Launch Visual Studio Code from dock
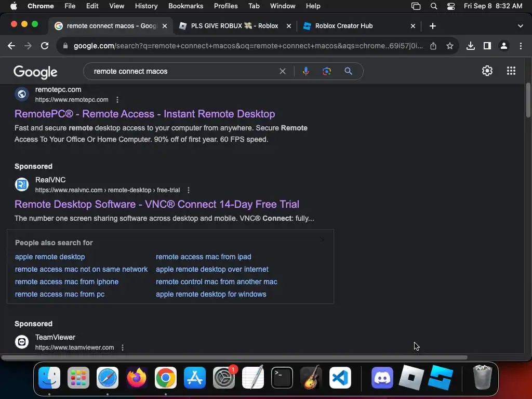This screenshot has width=532, height=399. [340, 378]
